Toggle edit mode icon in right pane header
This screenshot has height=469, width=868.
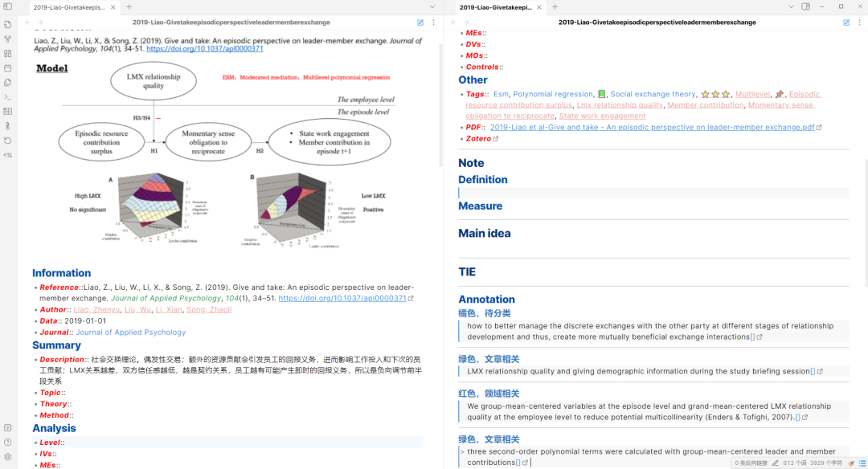pyautogui.click(x=846, y=22)
